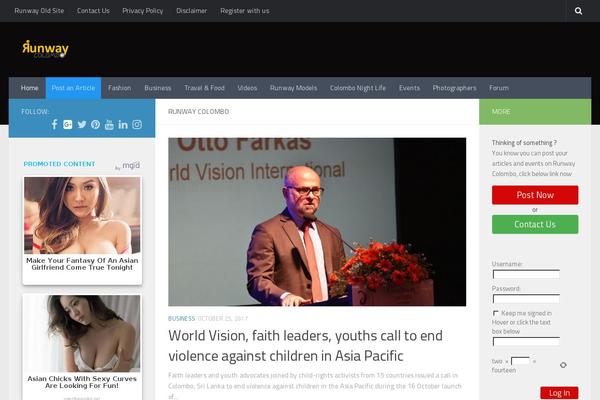Click the green Contact Us button
This screenshot has height=400, width=600.
pyautogui.click(x=535, y=224)
